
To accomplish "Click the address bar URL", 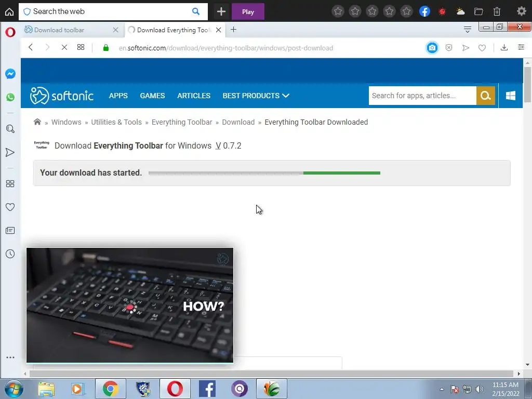I will coord(226,48).
